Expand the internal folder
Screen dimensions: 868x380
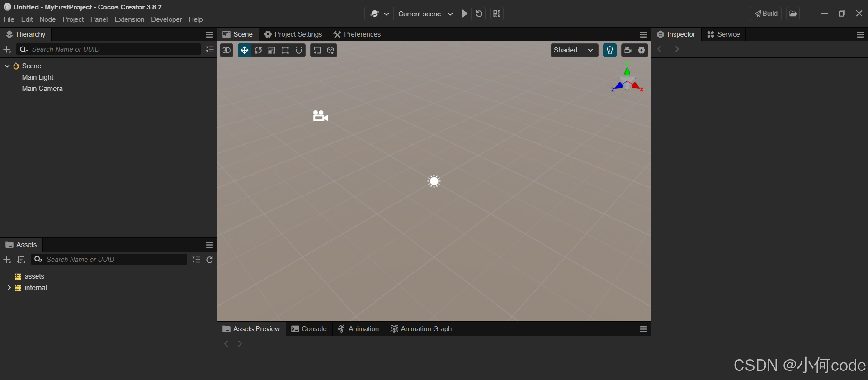click(x=9, y=288)
